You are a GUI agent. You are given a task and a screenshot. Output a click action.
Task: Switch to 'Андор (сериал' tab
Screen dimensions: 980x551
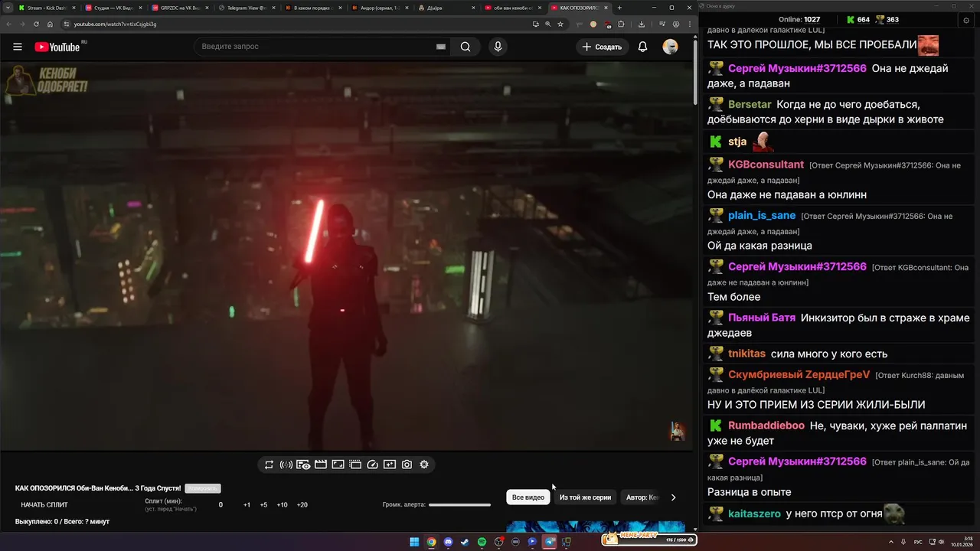379,8
